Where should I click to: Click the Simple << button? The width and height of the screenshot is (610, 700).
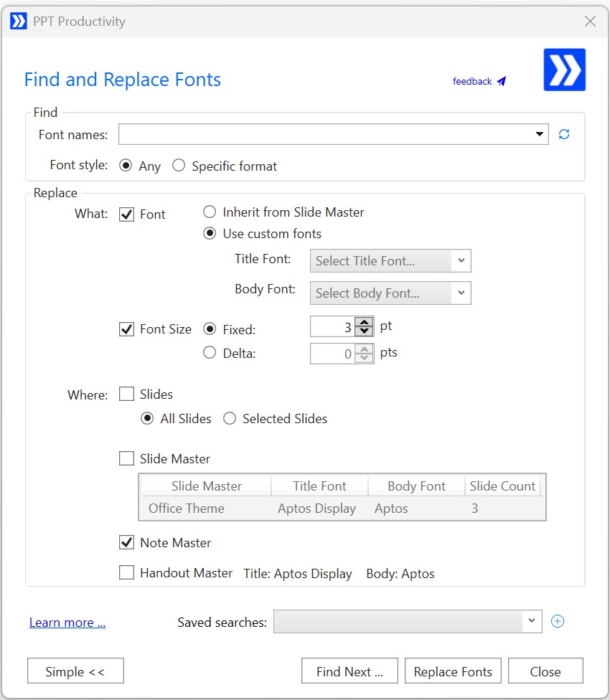(x=75, y=671)
